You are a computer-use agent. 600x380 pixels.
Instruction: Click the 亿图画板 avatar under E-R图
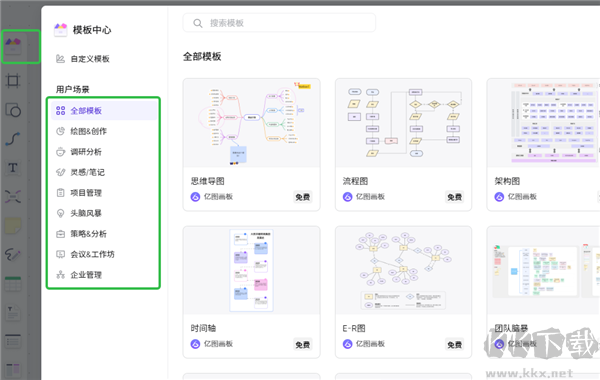click(x=347, y=344)
